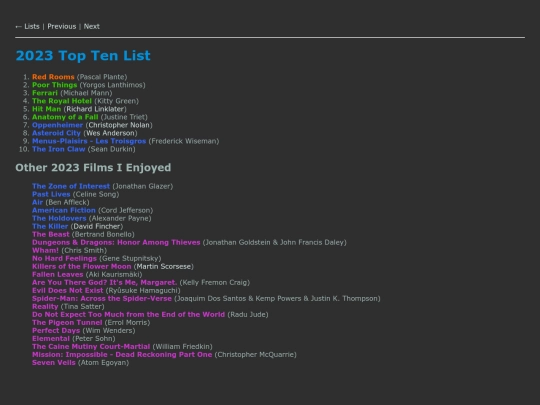Open The Pigeon Tunnel link

pyautogui.click(x=67, y=323)
